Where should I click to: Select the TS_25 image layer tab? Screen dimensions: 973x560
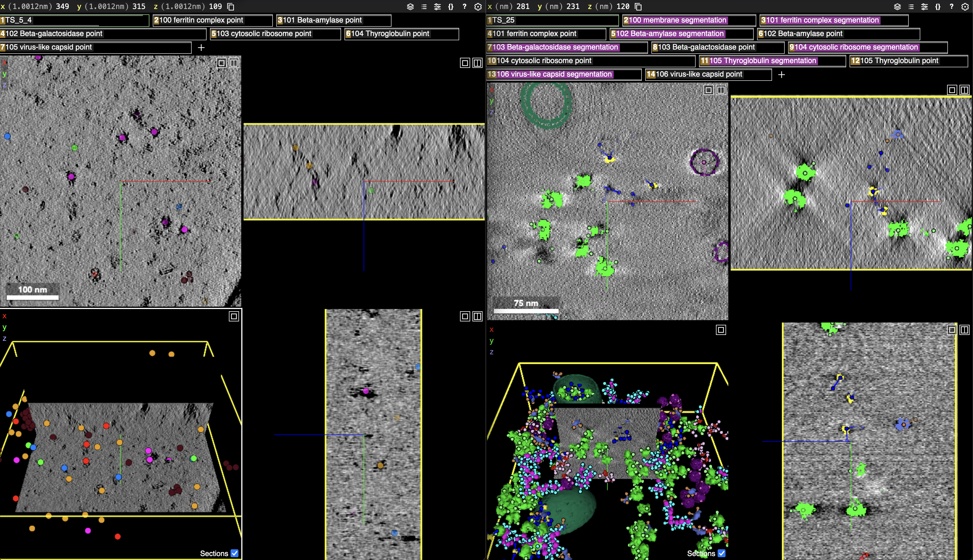pyautogui.click(x=552, y=20)
